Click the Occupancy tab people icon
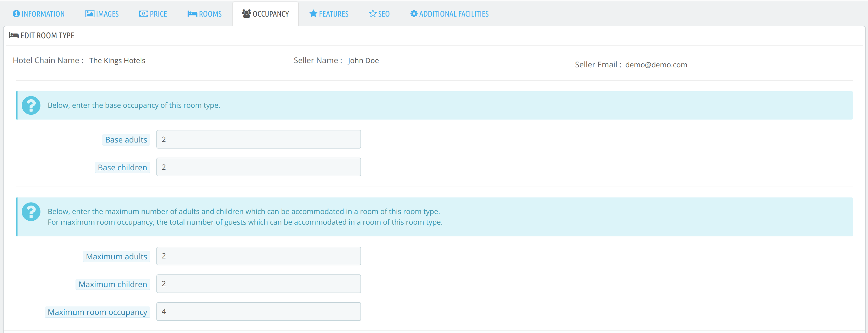 (247, 14)
